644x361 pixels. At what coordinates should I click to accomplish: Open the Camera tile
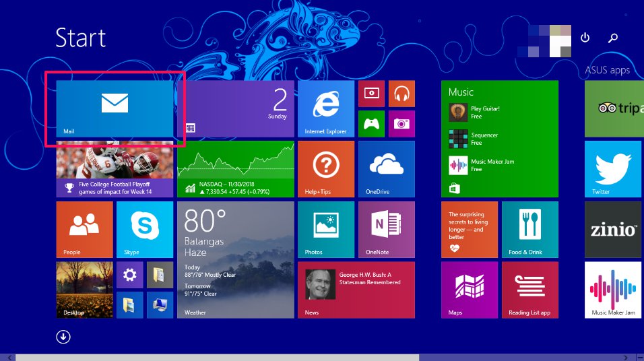click(401, 124)
